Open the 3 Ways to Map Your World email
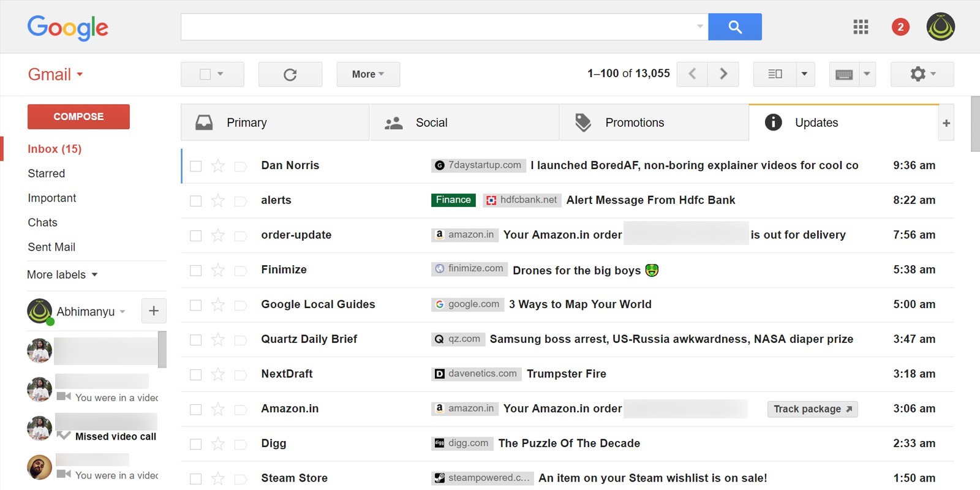 pos(580,304)
